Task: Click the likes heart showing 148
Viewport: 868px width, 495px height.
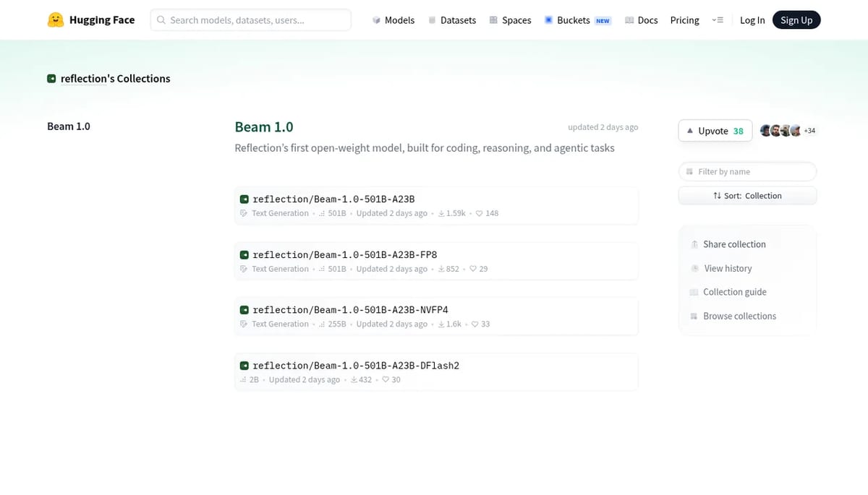Action: [479, 213]
